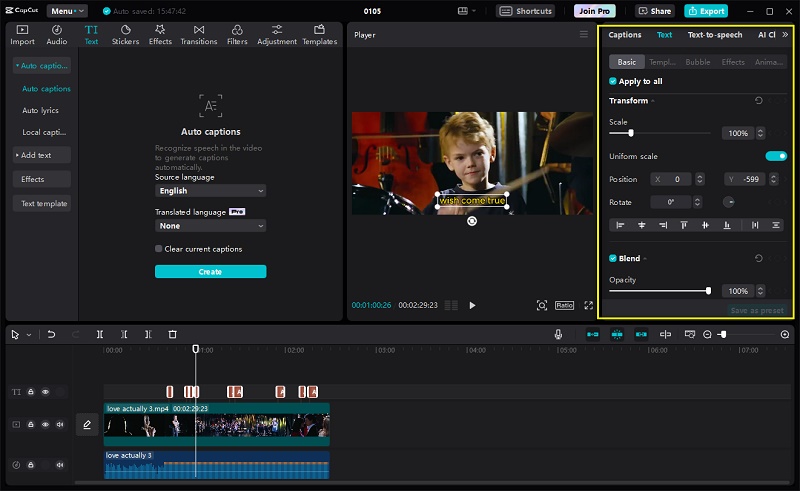Screen dimensions: 800x491
Task: Check Clear current captions option
Action: 159,249
